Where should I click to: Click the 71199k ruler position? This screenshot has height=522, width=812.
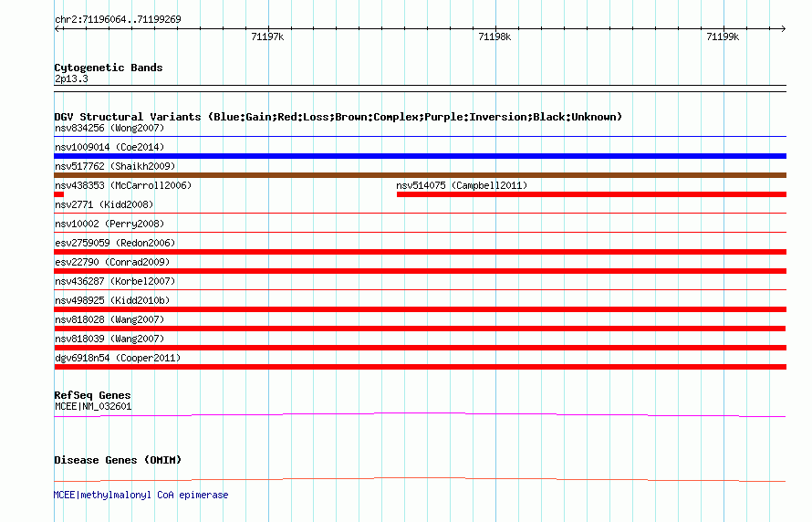723,37
